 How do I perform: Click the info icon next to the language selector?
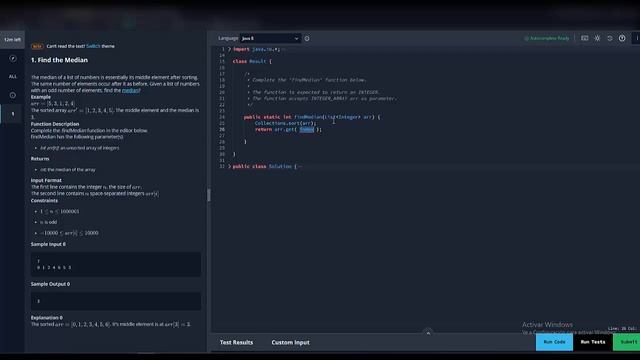coord(307,38)
